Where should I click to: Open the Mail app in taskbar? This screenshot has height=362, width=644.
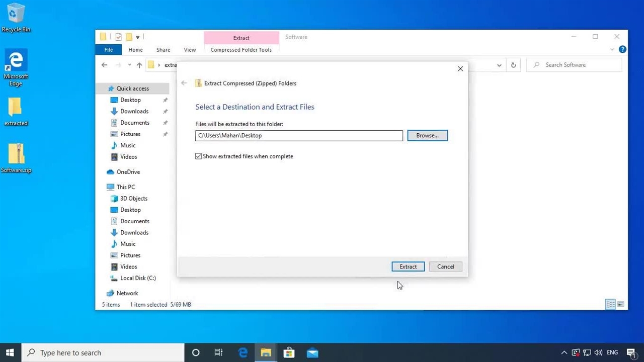[x=312, y=352]
